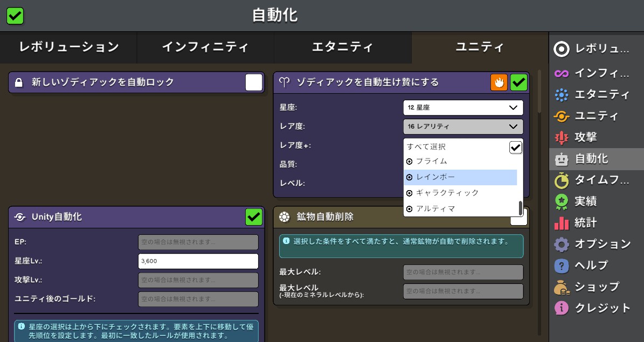Click the Aries symbol in ゾディアックを自動生け贄にする header
The height and width of the screenshot is (342, 644).
pos(284,82)
